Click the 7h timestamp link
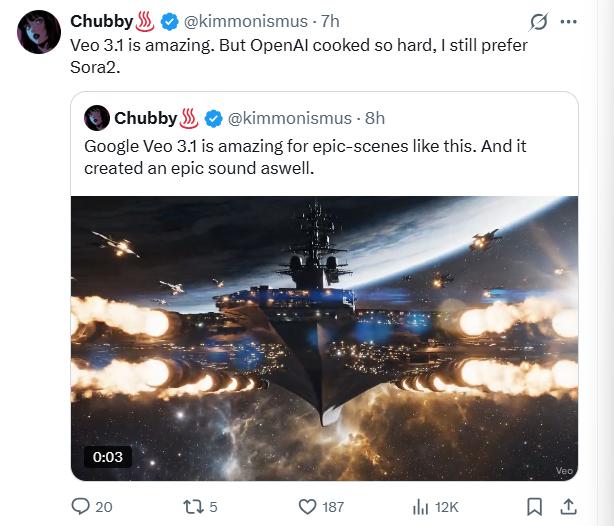The width and height of the screenshot is (614, 526). [327, 21]
